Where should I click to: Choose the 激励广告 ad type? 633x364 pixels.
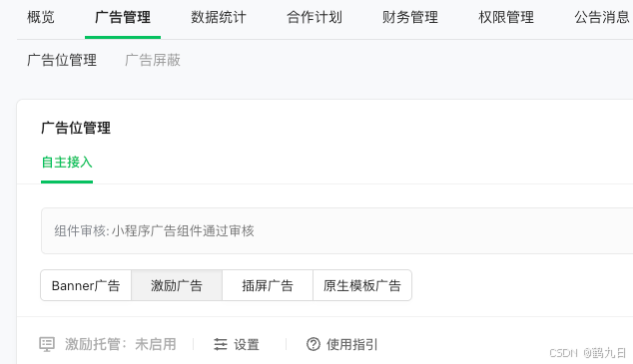point(177,285)
